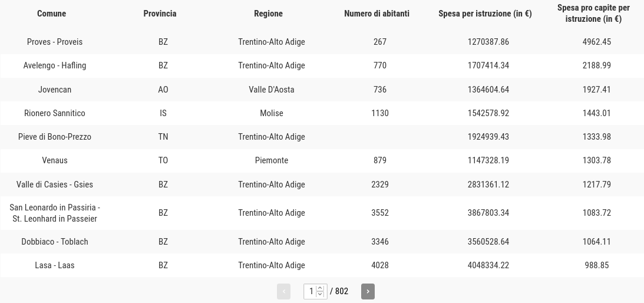This screenshot has height=303, width=644.
Task: Sort by Spesa pro capite per istruzione header
Action: pos(593,14)
